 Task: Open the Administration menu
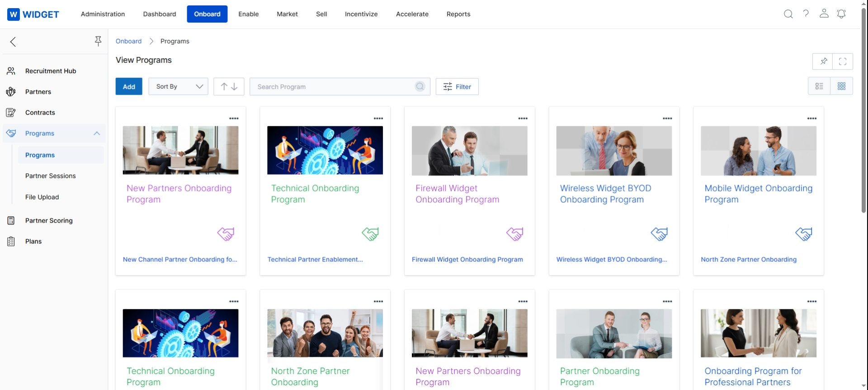(x=103, y=14)
